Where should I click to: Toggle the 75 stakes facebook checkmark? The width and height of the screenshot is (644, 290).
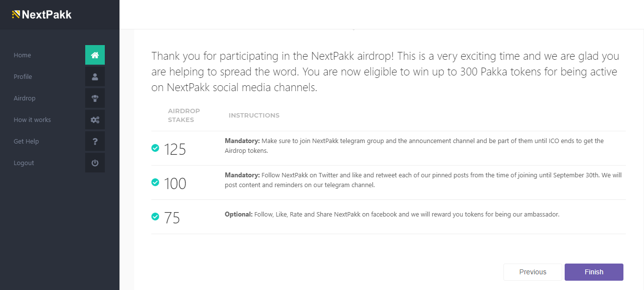[155, 217]
